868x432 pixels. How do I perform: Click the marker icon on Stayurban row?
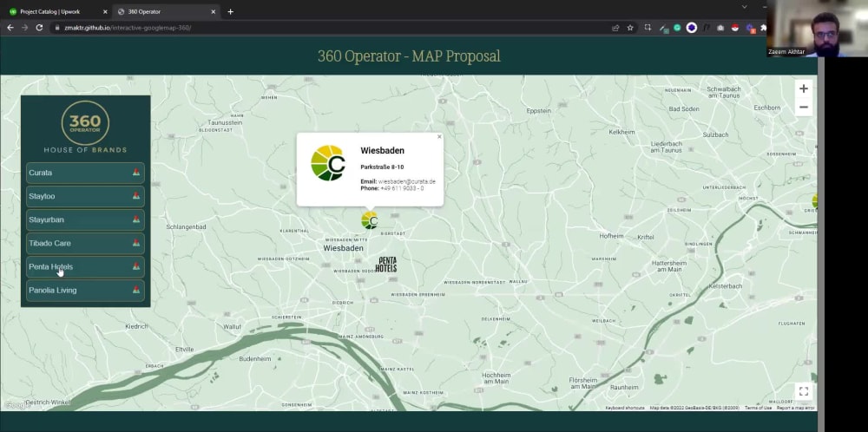(x=136, y=219)
